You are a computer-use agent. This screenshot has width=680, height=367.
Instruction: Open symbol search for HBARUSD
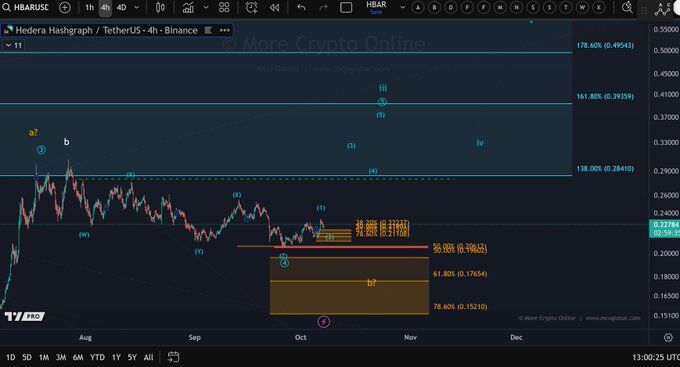pos(25,7)
